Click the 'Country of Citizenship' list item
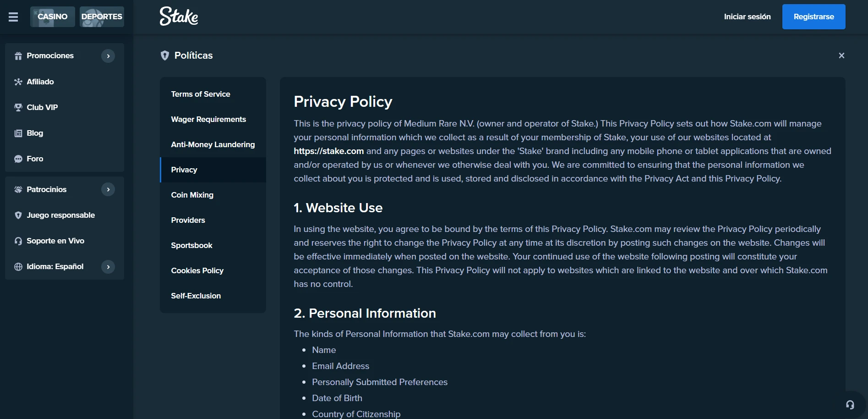Image resolution: width=868 pixels, height=419 pixels. [x=356, y=414]
